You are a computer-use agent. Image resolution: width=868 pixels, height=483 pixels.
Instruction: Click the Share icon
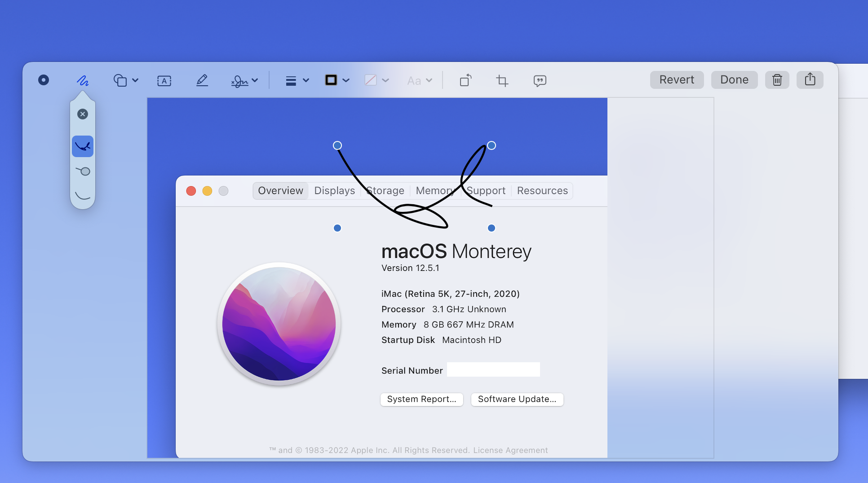(x=810, y=80)
